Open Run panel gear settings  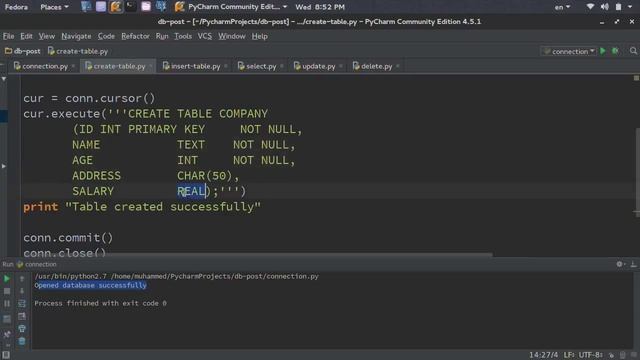click(x=620, y=264)
